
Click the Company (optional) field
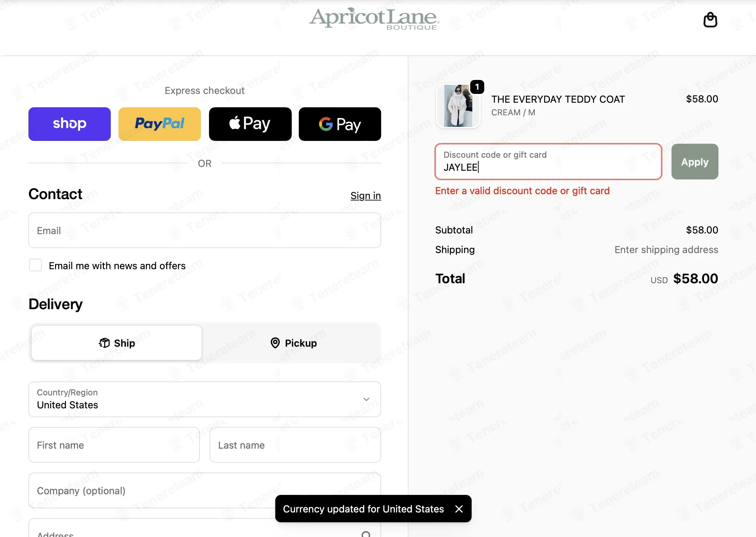[204, 490]
